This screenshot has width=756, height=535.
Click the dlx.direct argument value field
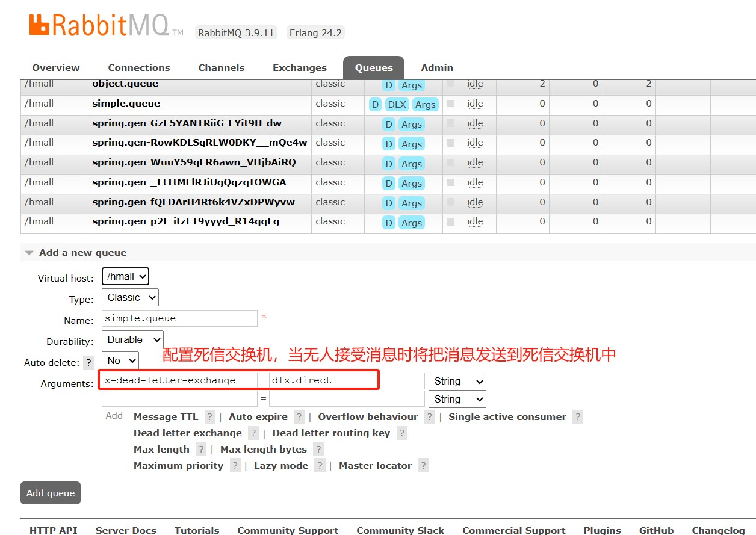pyautogui.click(x=347, y=381)
